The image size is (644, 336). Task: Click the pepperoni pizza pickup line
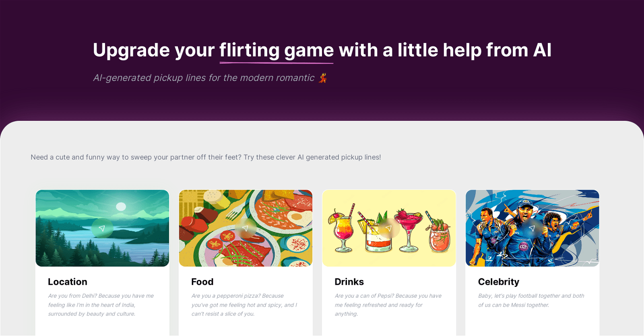[244, 305]
